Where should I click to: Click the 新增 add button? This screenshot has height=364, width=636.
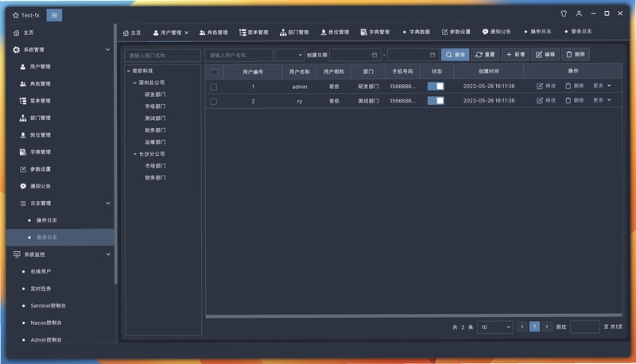pos(515,54)
